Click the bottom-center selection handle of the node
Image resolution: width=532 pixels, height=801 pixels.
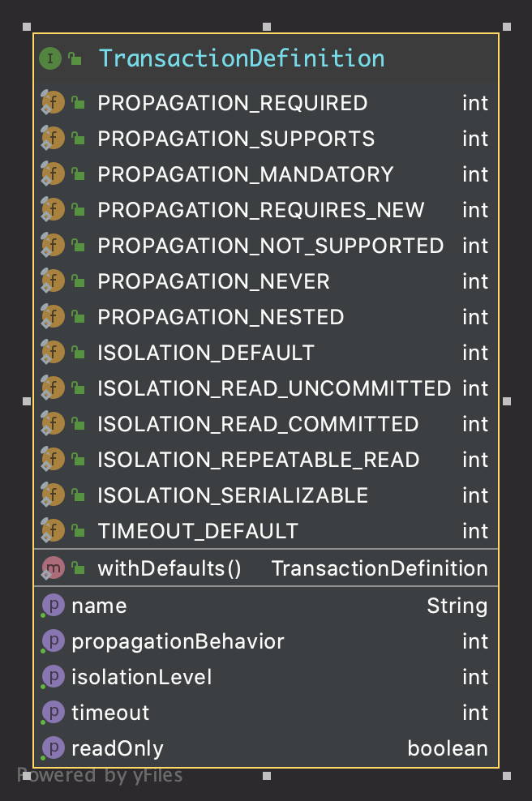point(267,776)
